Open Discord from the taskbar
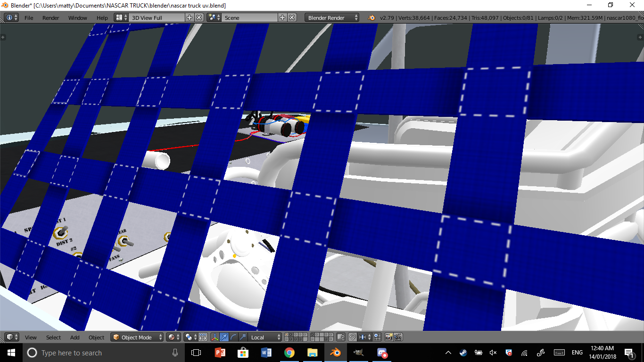Screen dimensions: 644x362 [382, 353]
